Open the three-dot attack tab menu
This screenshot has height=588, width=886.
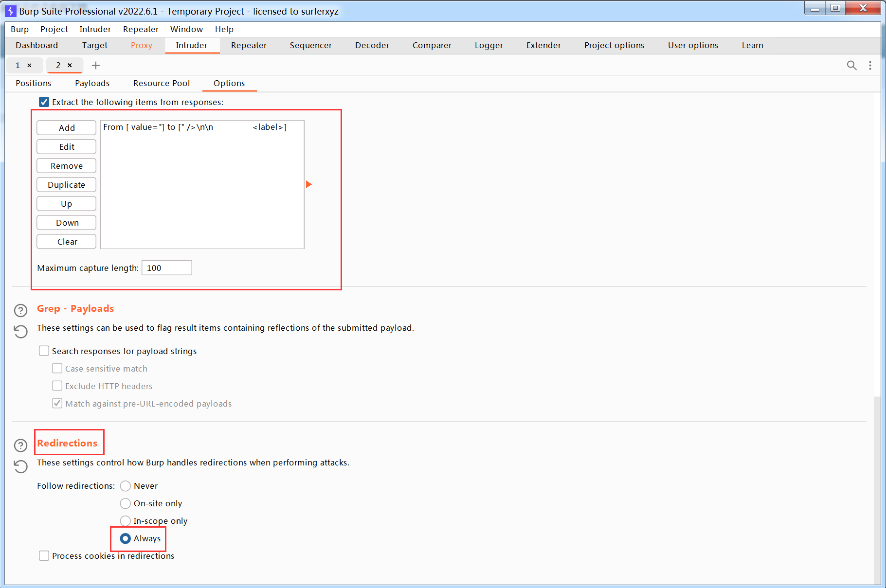pos(870,65)
